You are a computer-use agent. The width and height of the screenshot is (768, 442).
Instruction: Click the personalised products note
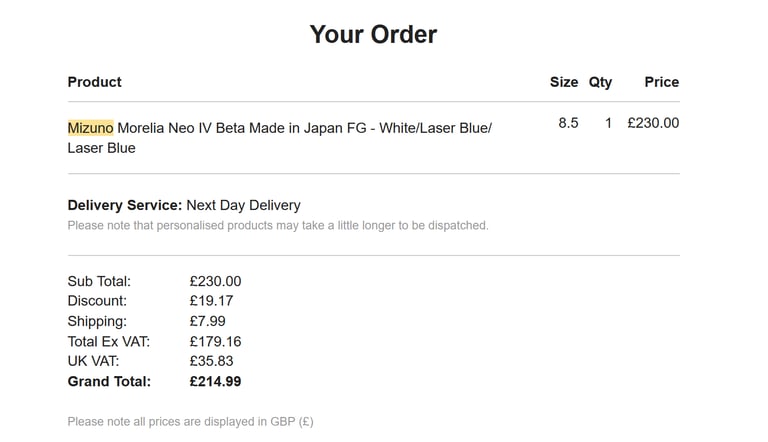tap(278, 225)
